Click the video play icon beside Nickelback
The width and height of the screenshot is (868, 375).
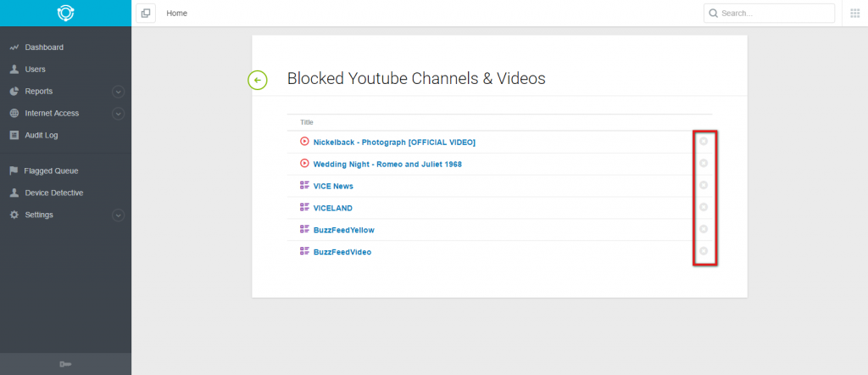click(x=304, y=141)
